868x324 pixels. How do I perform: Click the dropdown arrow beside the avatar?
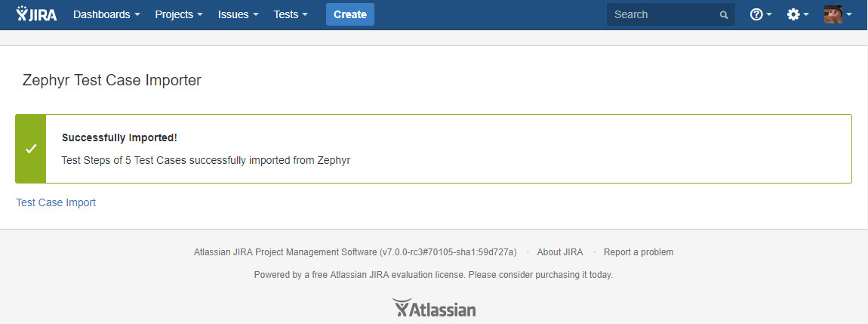[x=850, y=14]
